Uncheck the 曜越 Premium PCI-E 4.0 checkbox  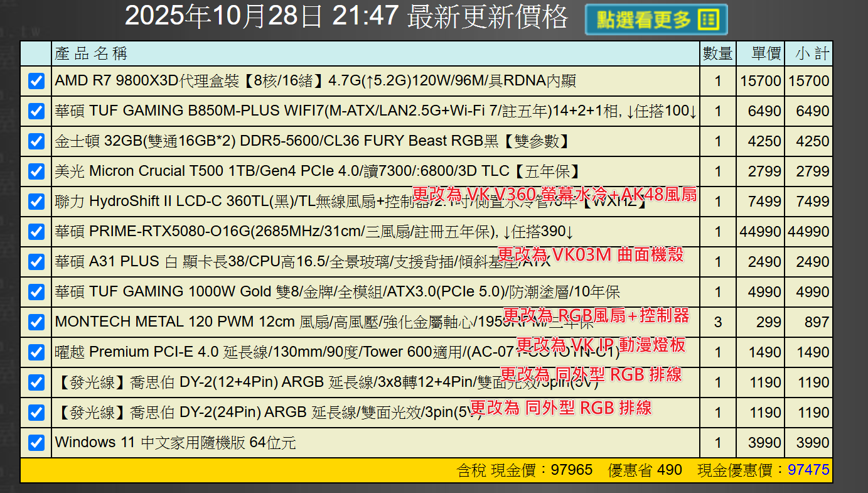pos(36,352)
